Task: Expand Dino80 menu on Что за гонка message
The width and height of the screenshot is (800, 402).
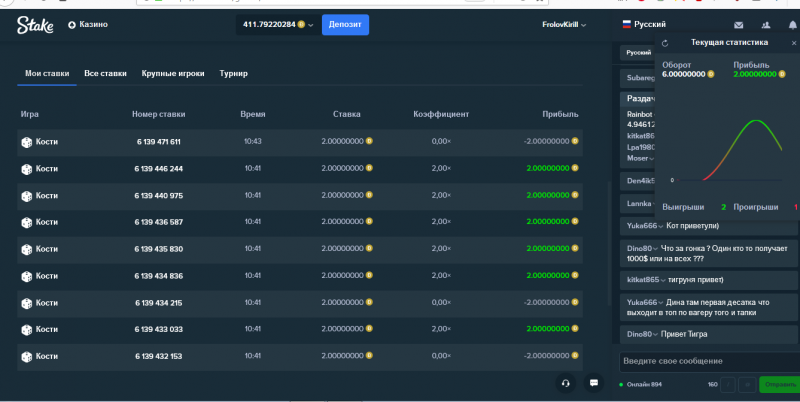Action: tap(656, 249)
